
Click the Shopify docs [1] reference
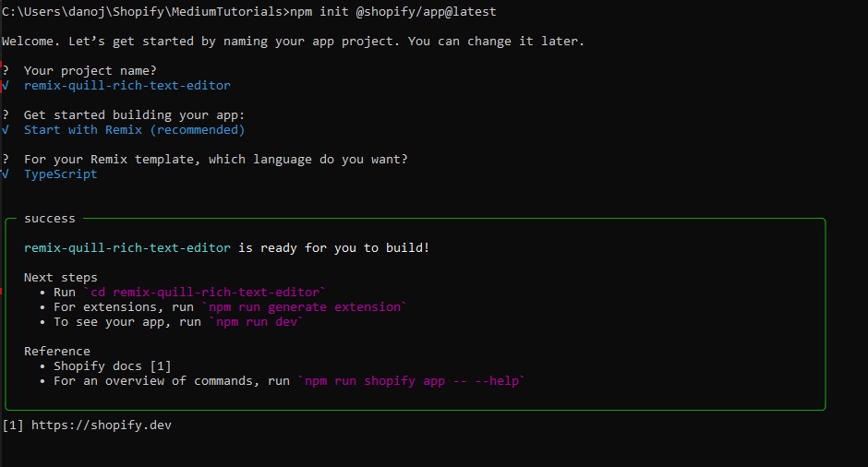point(113,366)
